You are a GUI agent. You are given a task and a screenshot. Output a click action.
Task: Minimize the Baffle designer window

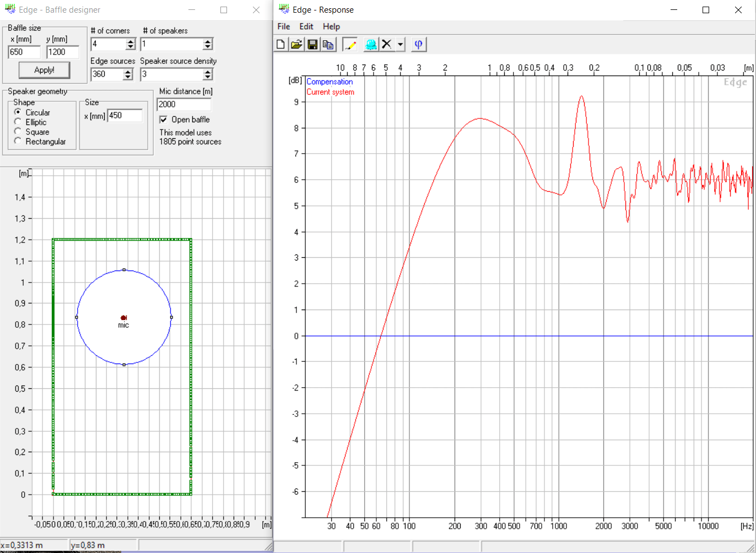pyautogui.click(x=191, y=10)
